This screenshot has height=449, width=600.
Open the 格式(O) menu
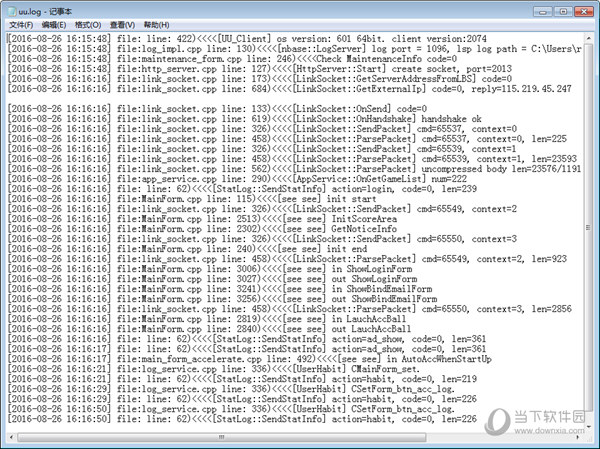click(x=88, y=24)
